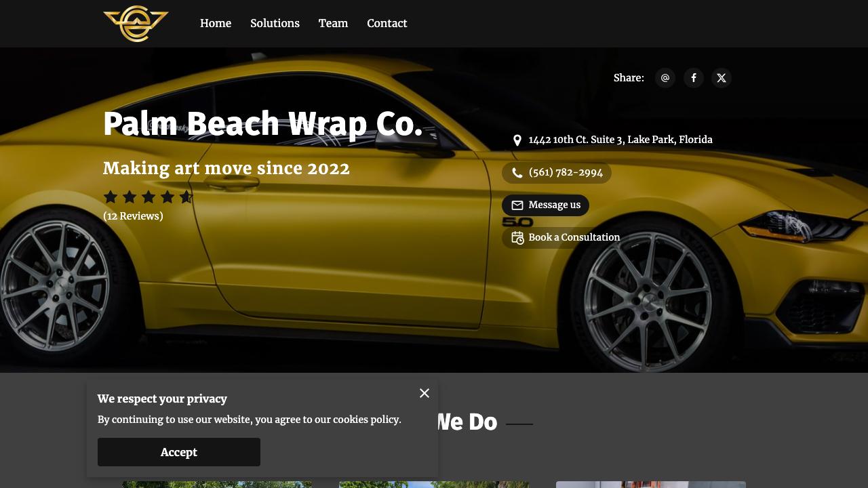
Task: Open the Home navigation item
Action: click(216, 23)
